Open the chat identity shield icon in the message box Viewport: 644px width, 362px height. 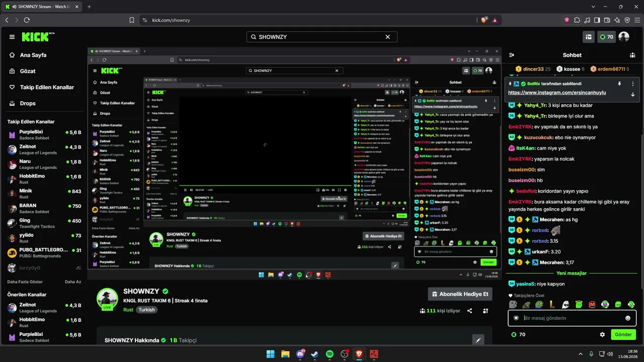coord(516,318)
